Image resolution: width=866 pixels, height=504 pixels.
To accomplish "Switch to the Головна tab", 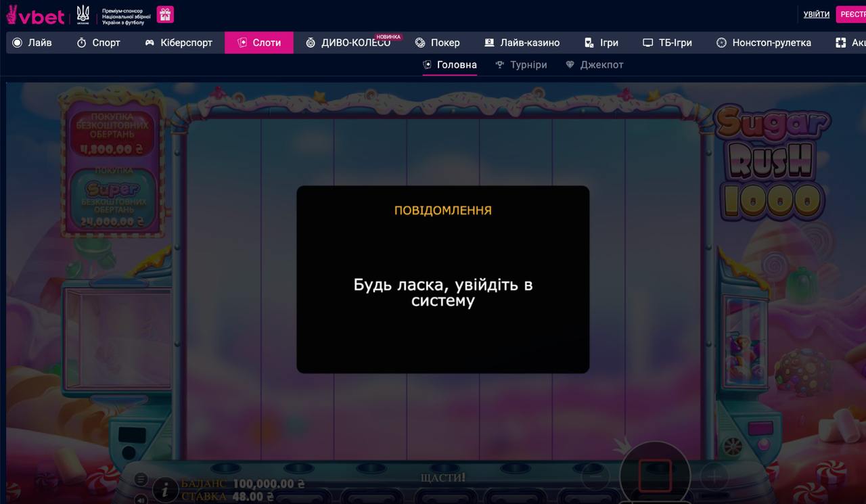I will [450, 65].
